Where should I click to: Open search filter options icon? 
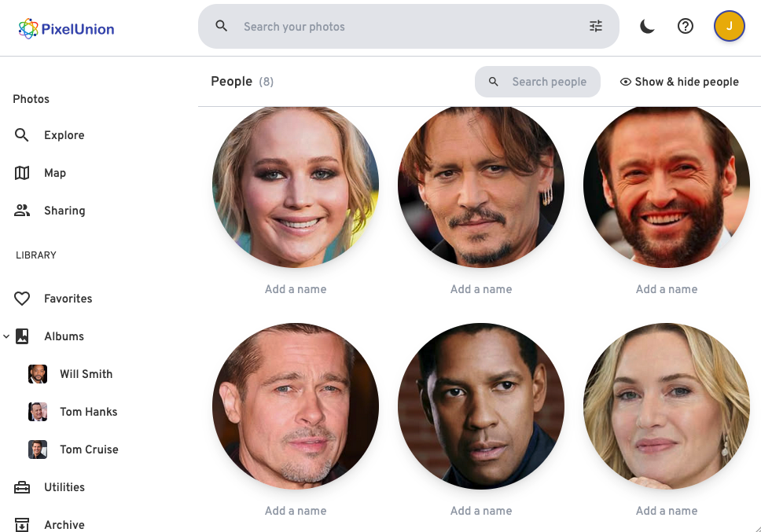click(596, 26)
